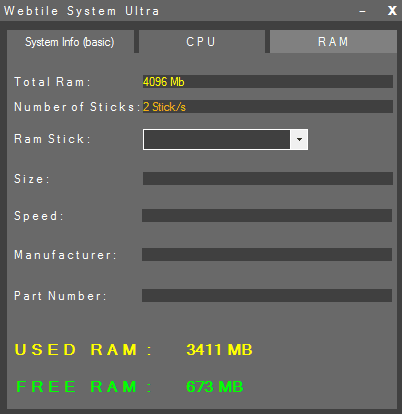Click the USED RAM label
The image size is (402, 414).
tap(83, 350)
